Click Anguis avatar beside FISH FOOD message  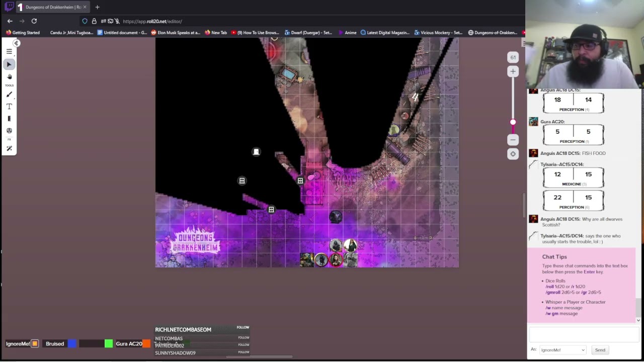(533, 153)
